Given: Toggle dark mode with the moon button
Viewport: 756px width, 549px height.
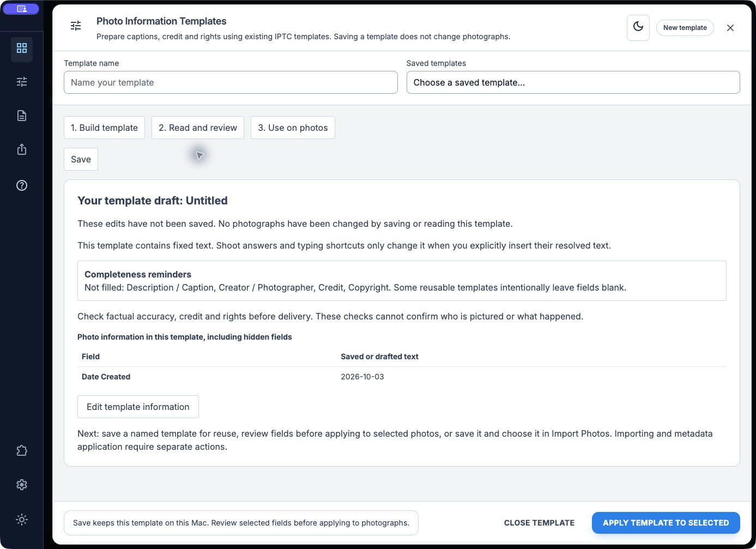Looking at the screenshot, I should click(638, 27).
